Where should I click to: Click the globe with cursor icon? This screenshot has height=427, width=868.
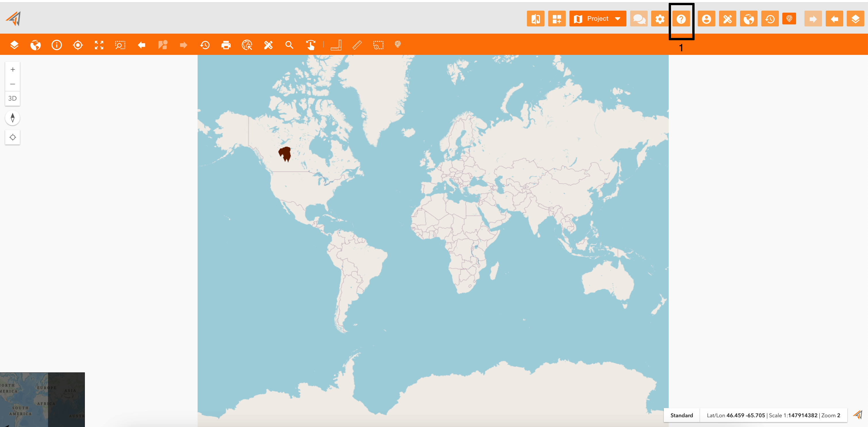tap(247, 45)
